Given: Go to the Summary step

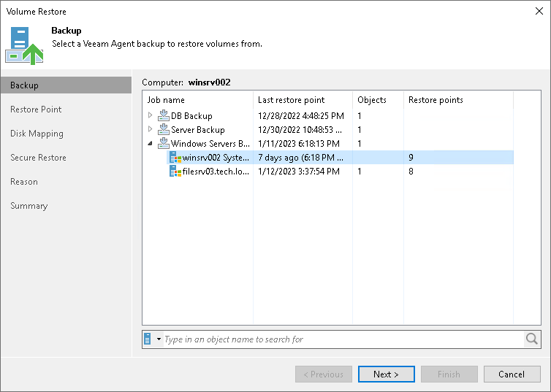Looking at the screenshot, I should tap(28, 206).
